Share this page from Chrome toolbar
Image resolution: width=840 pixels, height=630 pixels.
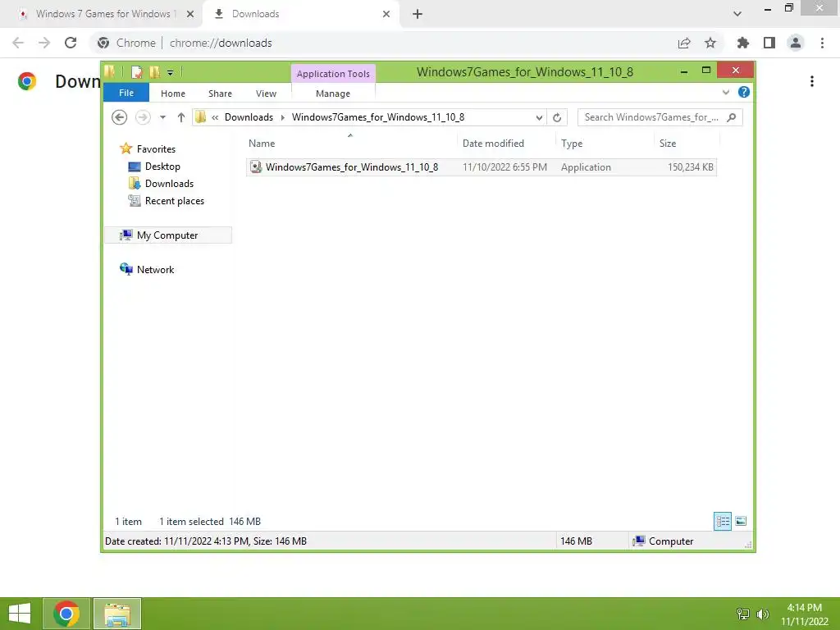click(683, 43)
